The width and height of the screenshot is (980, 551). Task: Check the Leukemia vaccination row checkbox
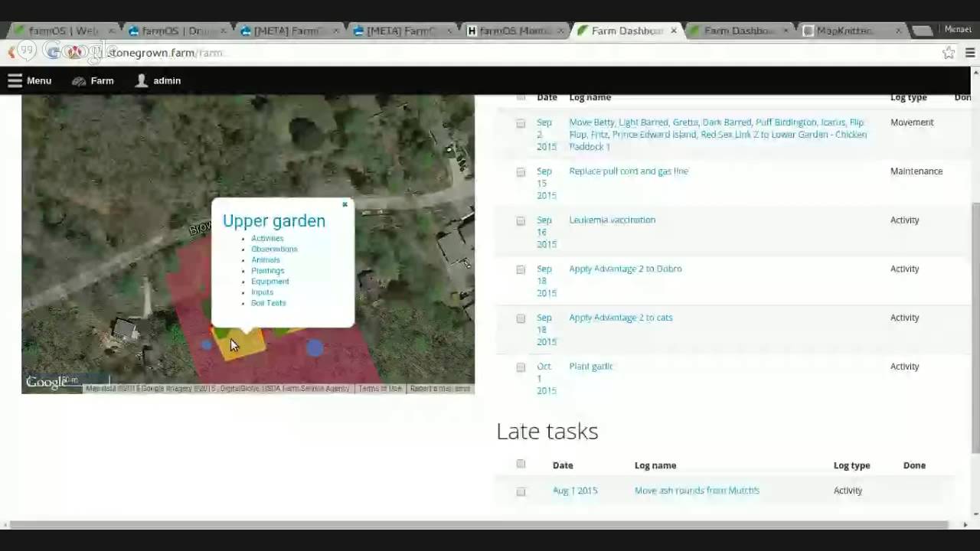pos(521,221)
